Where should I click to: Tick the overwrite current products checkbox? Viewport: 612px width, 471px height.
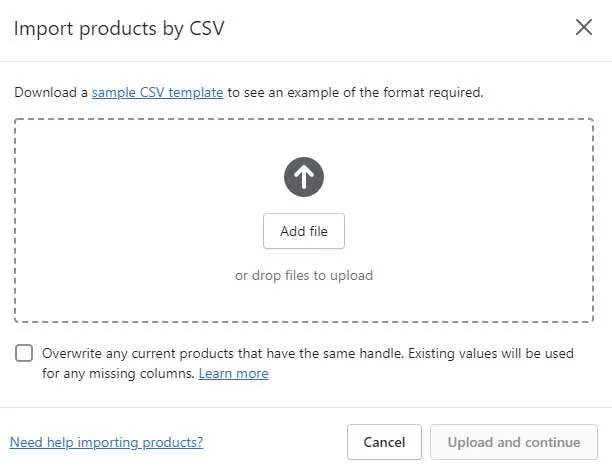click(x=24, y=353)
